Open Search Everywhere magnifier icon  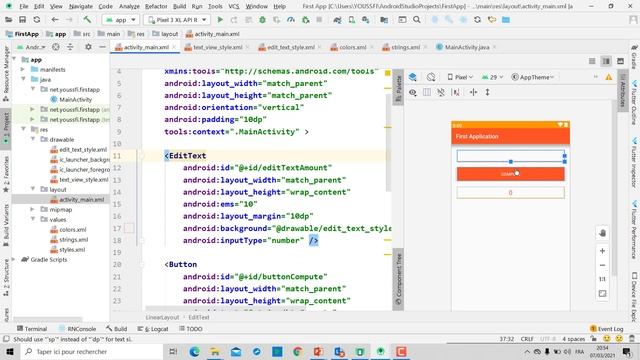click(x=416, y=20)
